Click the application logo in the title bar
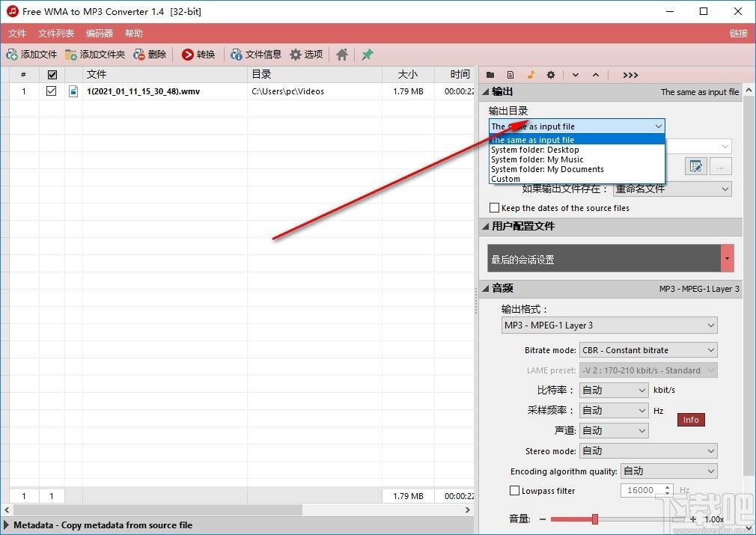 13,11
